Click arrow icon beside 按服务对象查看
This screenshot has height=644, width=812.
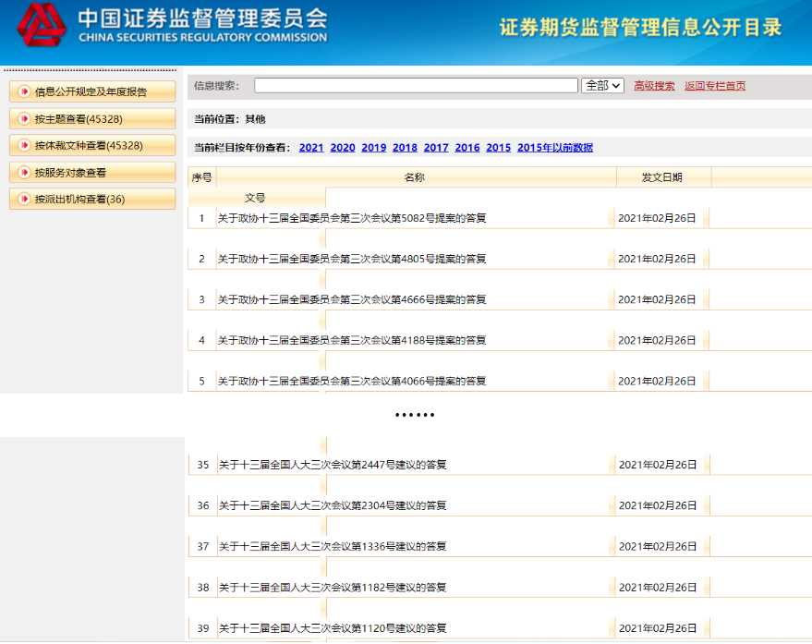click(x=24, y=173)
